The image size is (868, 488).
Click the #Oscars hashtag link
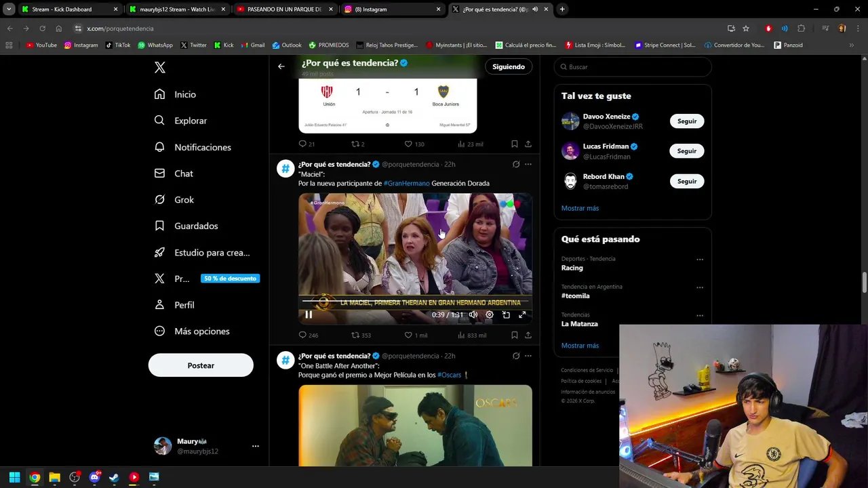tap(449, 375)
